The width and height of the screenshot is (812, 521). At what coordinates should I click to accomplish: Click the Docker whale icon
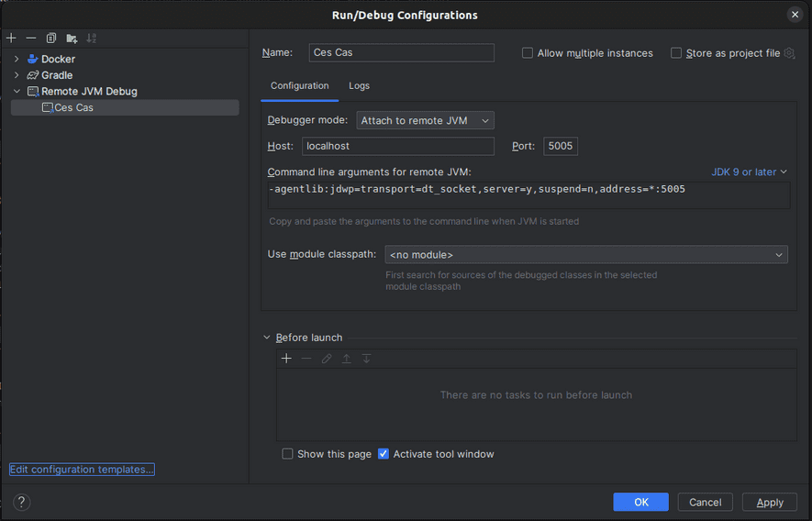coord(33,59)
